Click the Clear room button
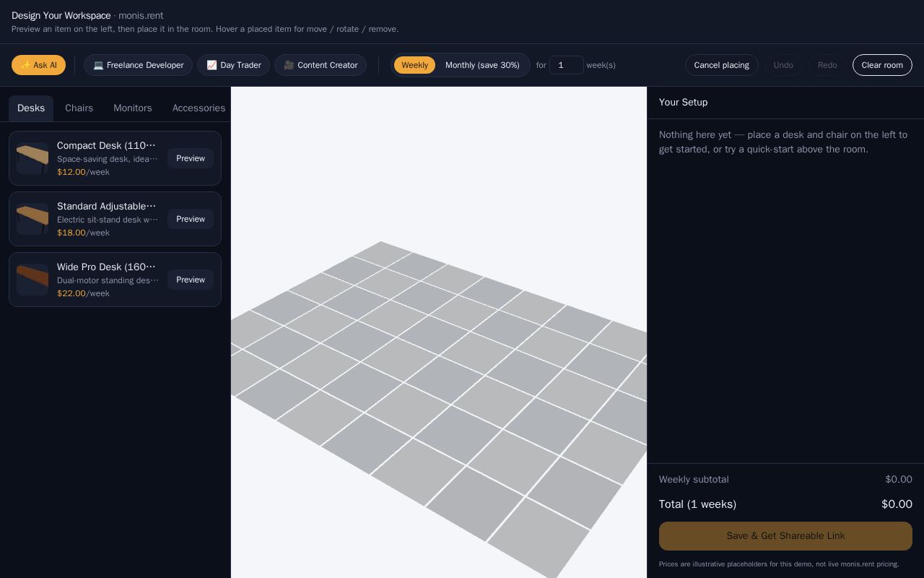This screenshot has width=924, height=578. [882, 65]
